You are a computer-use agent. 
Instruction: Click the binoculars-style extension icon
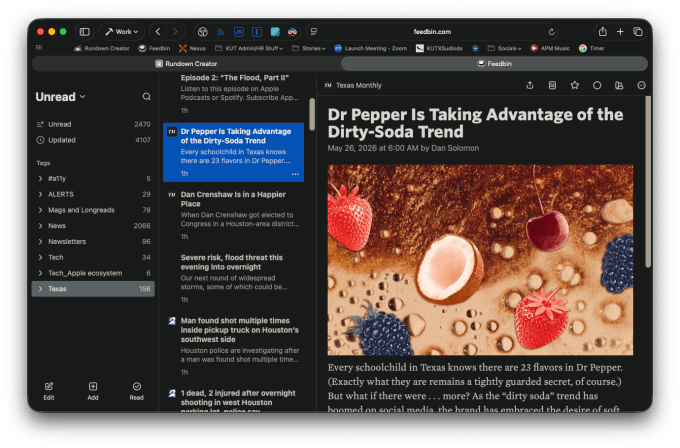coord(293,32)
